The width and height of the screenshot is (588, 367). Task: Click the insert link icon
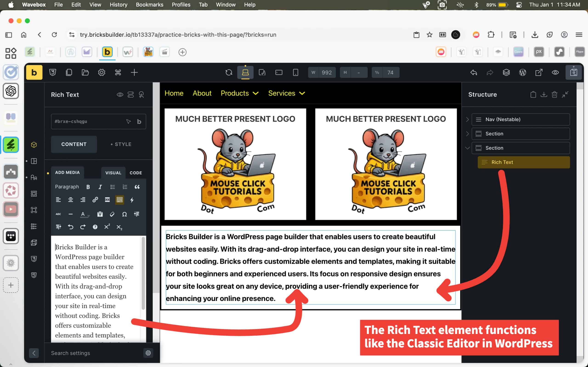coord(95,200)
